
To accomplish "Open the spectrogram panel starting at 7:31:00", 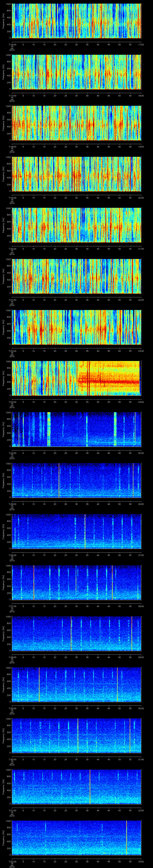I will pyautogui.click(x=76, y=786).
